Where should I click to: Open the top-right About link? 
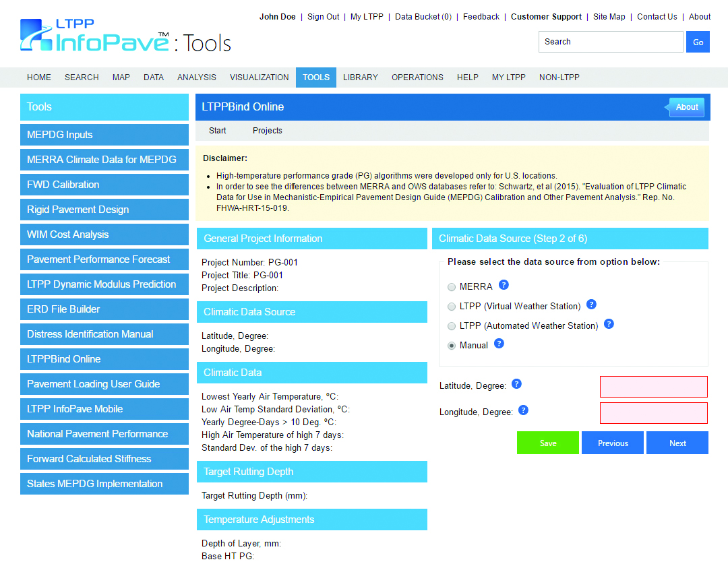click(700, 17)
